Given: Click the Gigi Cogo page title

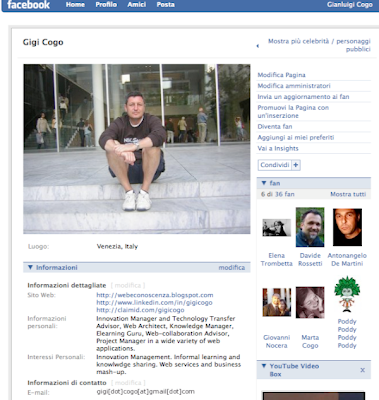Looking at the screenshot, I should pos(43,42).
